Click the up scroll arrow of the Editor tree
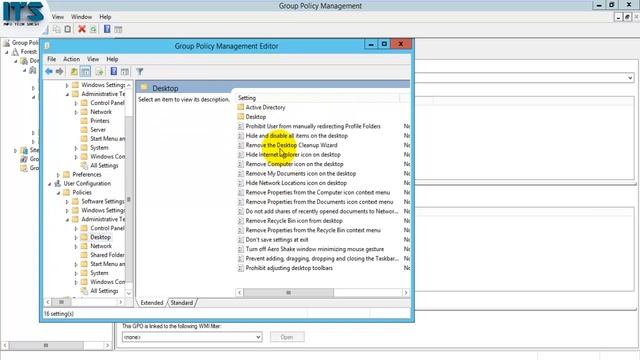 click(x=129, y=85)
